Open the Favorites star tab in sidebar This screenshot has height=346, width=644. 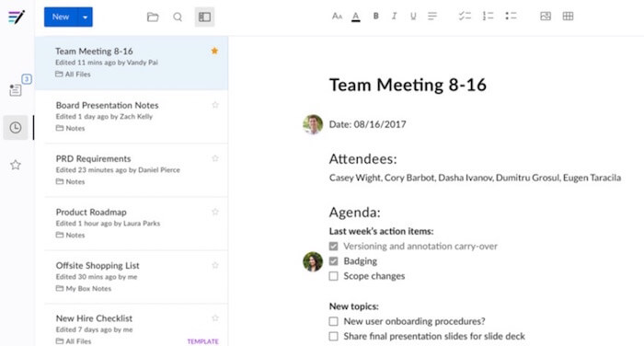coord(16,165)
